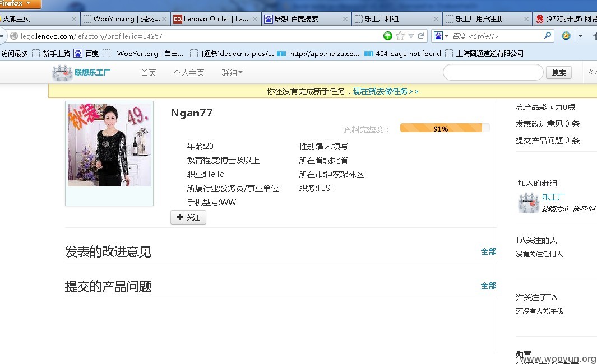Close the 火狐主页 tab
This screenshot has width=597, height=364.
pyautogui.click(x=74, y=19)
